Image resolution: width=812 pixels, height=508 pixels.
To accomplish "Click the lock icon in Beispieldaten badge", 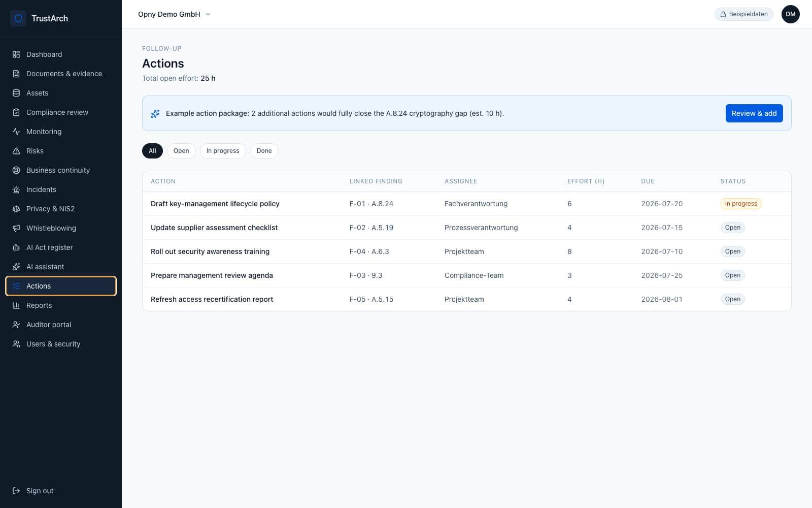I will (723, 14).
